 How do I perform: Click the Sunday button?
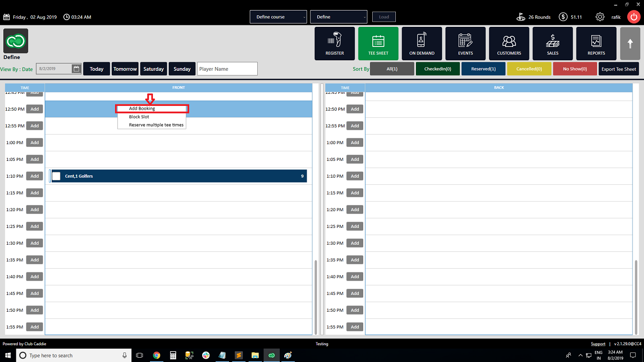pyautogui.click(x=182, y=69)
